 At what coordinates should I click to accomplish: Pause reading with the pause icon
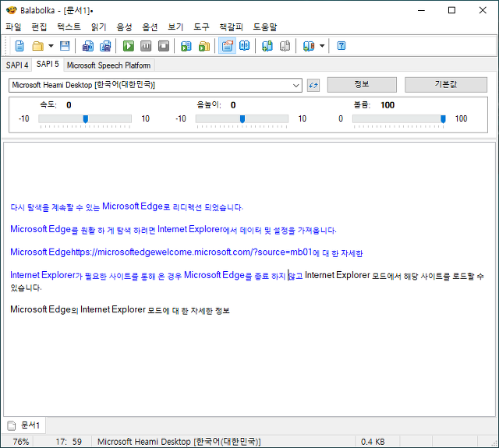click(x=146, y=46)
